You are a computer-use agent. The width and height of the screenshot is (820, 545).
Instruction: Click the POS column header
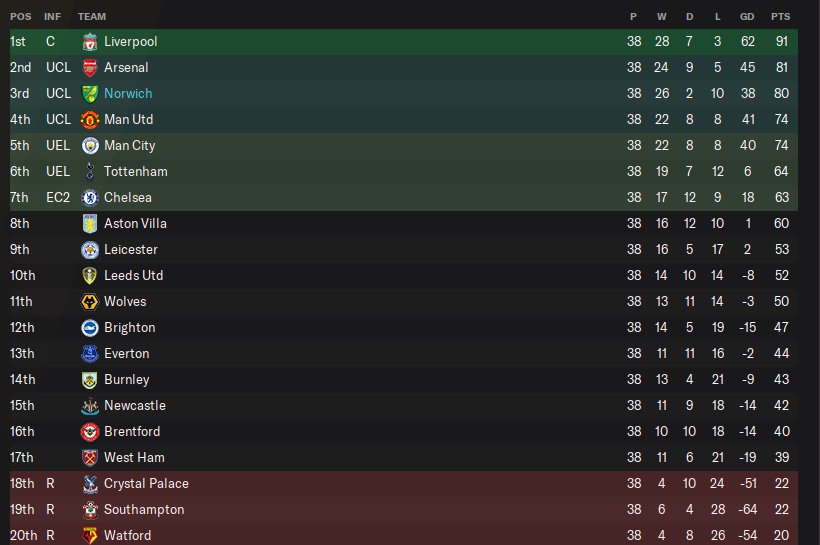click(20, 17)
